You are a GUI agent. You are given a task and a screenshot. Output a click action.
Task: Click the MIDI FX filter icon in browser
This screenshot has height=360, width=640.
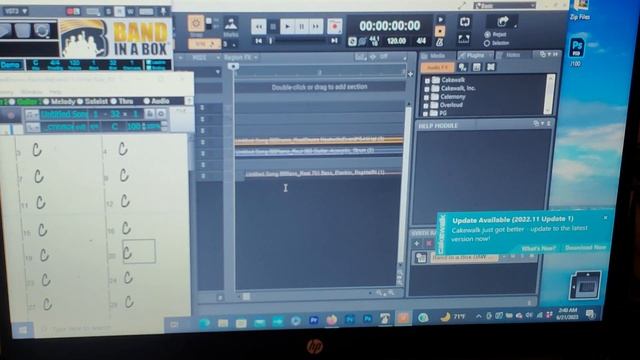tap(476, 67)
